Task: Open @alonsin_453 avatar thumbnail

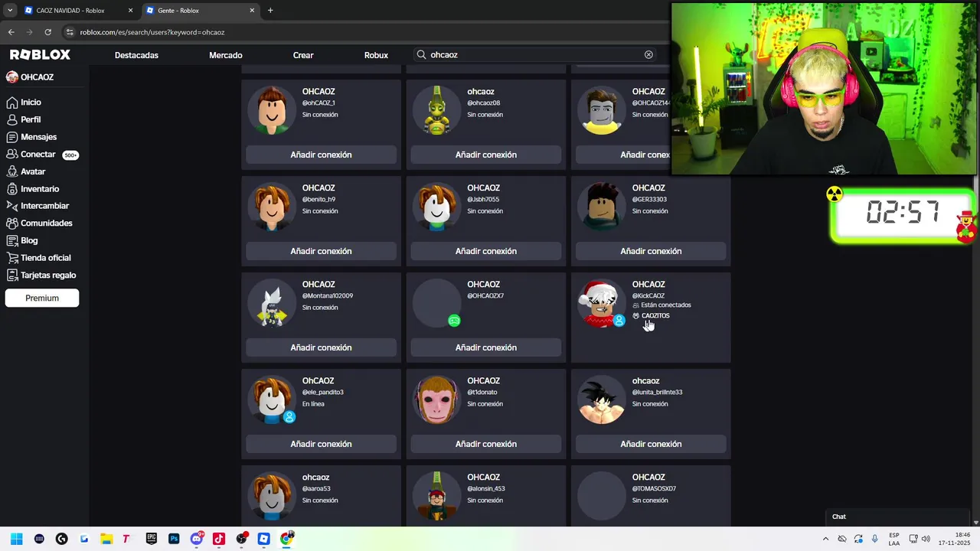Action: pyautogui.click(x=436, y=496)
